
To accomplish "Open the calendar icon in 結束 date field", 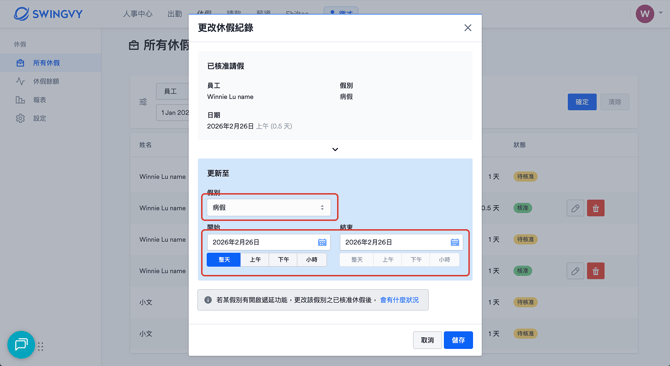I will (455, 242).
